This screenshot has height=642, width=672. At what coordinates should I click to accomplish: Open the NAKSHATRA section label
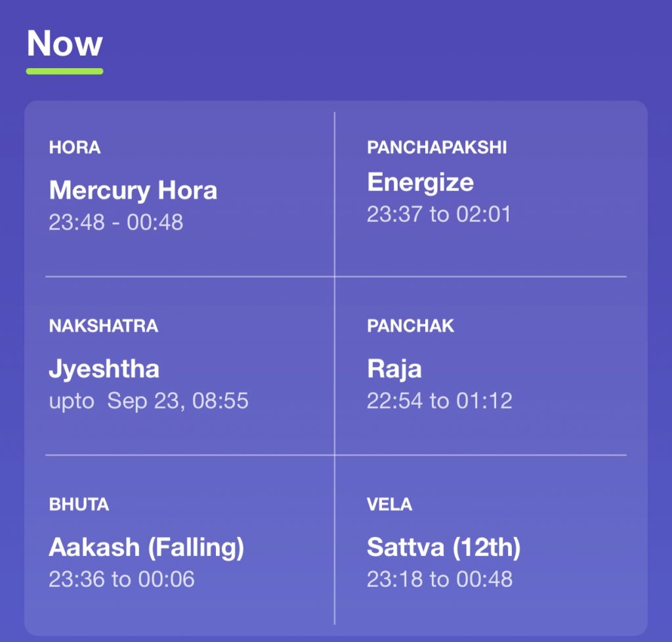coord(103,326)
